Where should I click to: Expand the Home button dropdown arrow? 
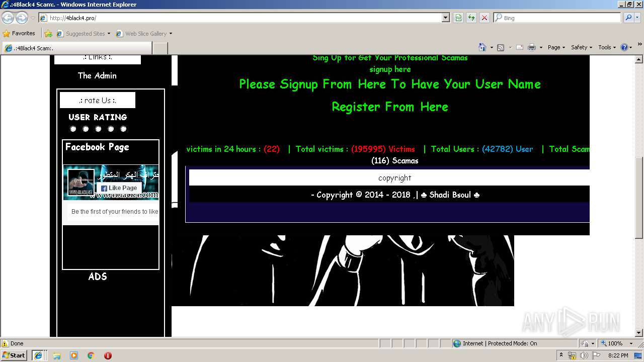(x=492, y=47)
